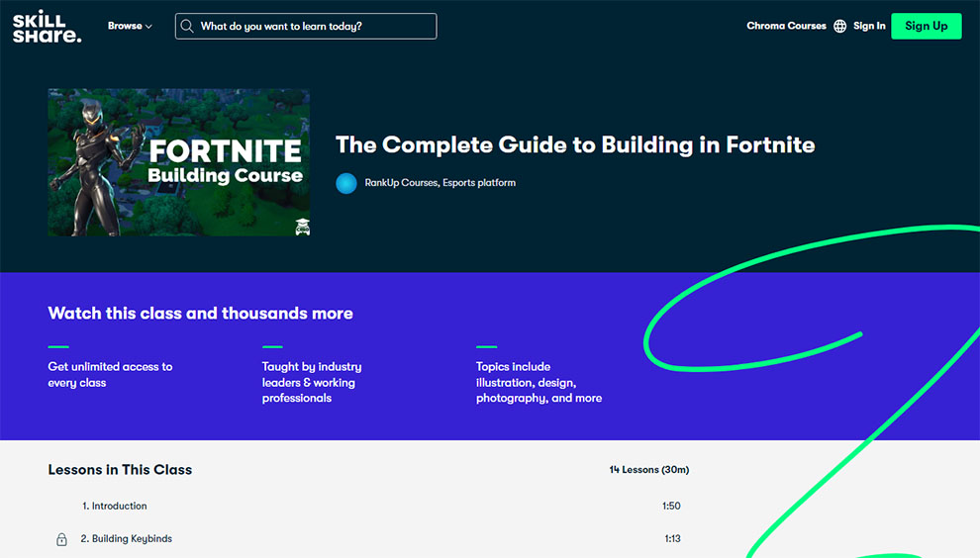Click 'Topics include illustration, design, photography' text

(539, 383)
